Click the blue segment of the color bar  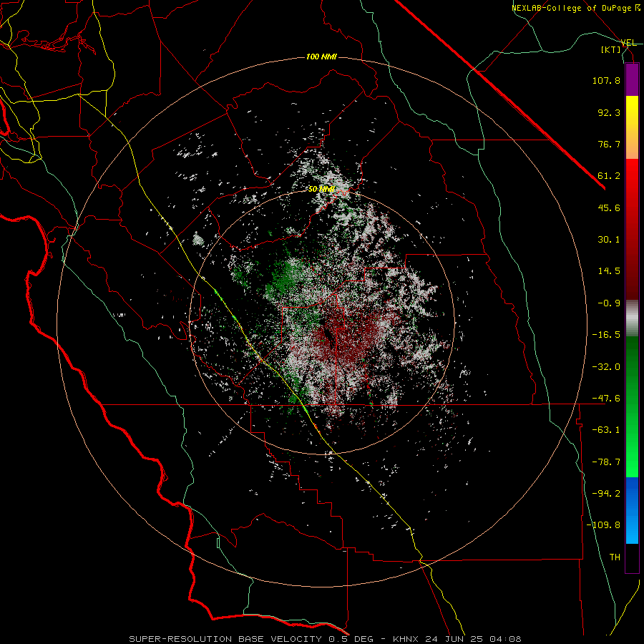tap(632, 510)
